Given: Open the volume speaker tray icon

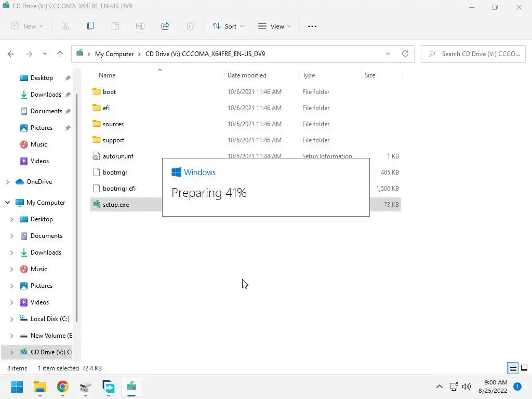Looking at the screenshot, I should click(467, 387).
